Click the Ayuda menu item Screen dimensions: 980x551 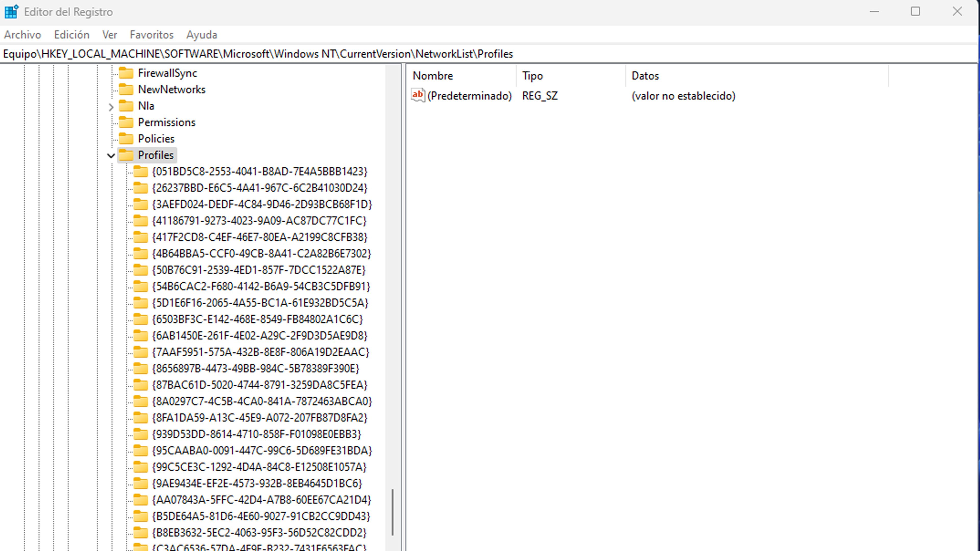(201, 34)
